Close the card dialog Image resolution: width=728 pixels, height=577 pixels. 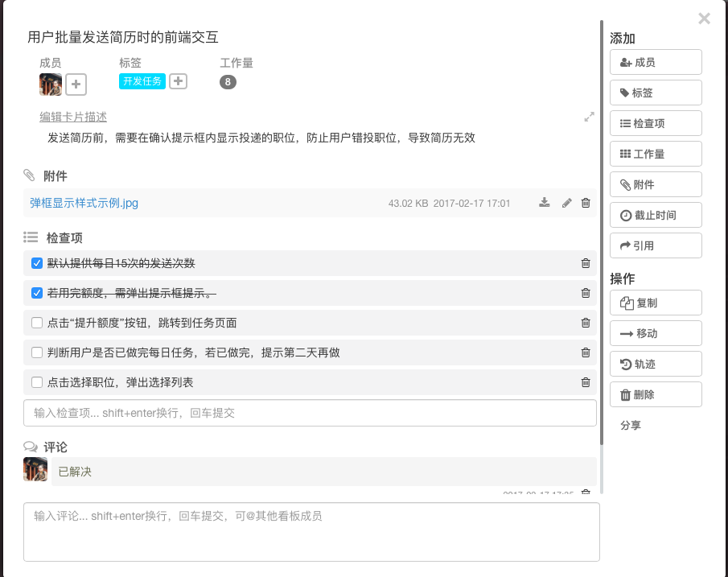(704, 19)
